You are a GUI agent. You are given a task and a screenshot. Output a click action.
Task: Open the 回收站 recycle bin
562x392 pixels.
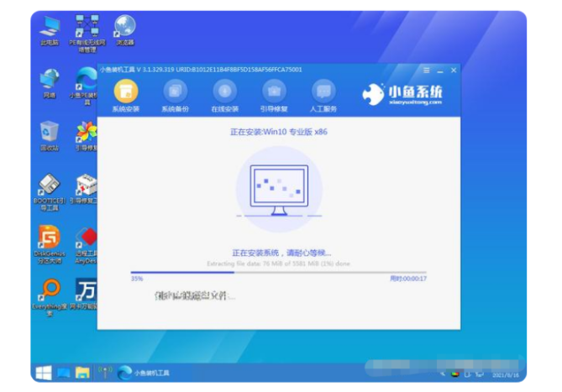tap(50, 134)
